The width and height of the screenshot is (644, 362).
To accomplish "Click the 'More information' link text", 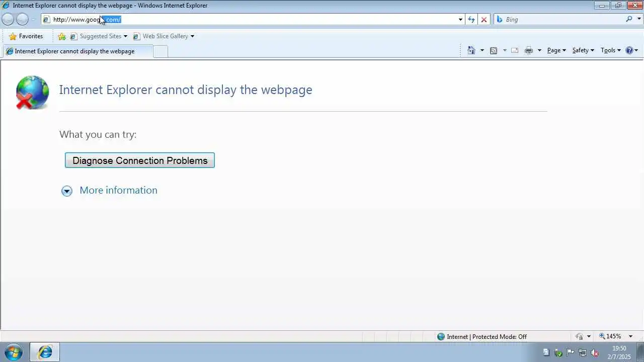I will click(x=118, y=190).
